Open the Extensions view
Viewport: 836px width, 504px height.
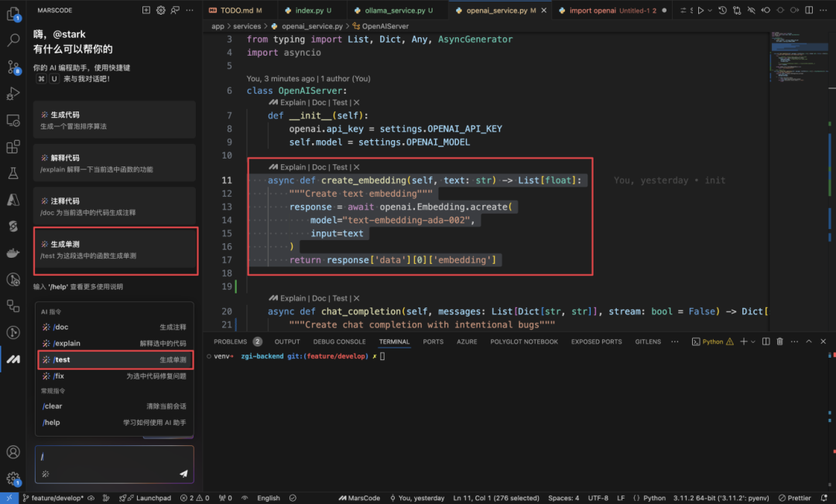pos(13,146)
